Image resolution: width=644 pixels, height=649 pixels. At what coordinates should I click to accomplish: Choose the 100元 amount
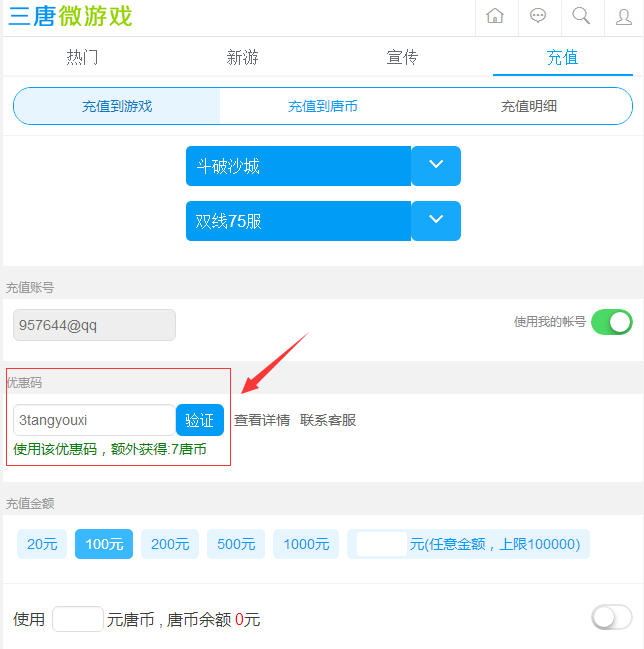[x=104, y=544]
